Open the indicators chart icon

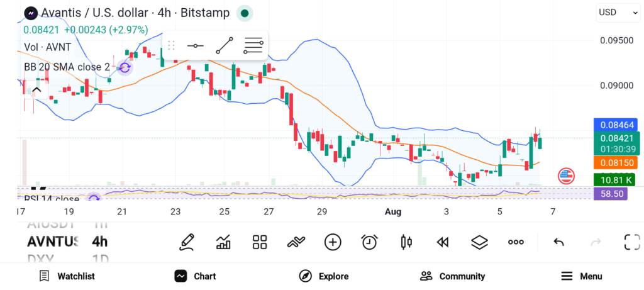(x=223, y=242)
